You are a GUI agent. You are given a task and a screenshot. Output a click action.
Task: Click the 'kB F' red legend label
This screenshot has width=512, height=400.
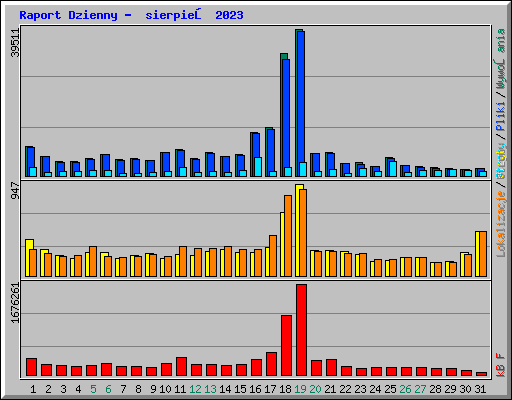tap(501, 365)
